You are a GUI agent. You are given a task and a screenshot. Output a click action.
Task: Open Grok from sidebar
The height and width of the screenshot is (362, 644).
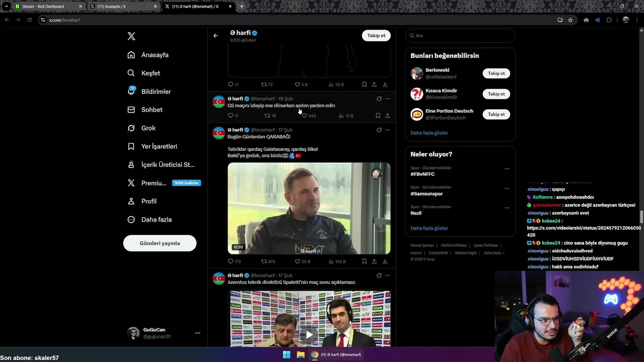(x=141, y=128)
